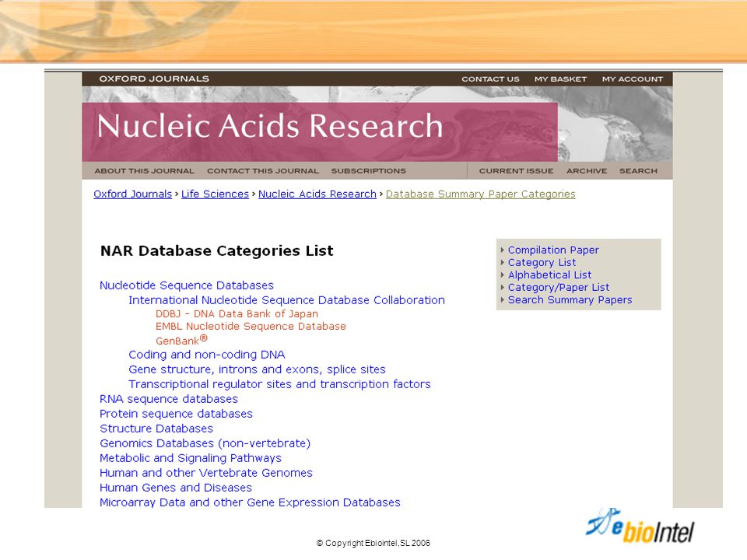747x560 pixels.
Task: Click arrow bullet beside Alphabetical List
Action: 502,275
